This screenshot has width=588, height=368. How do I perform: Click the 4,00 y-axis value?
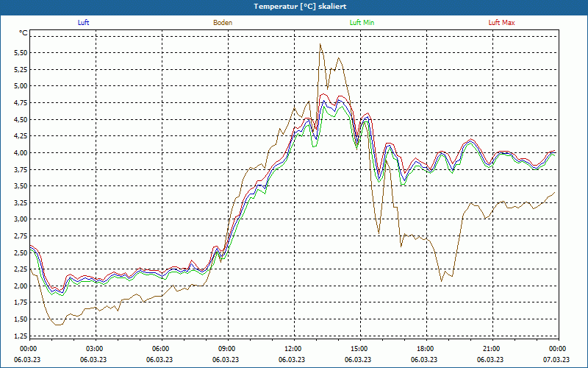21,153
